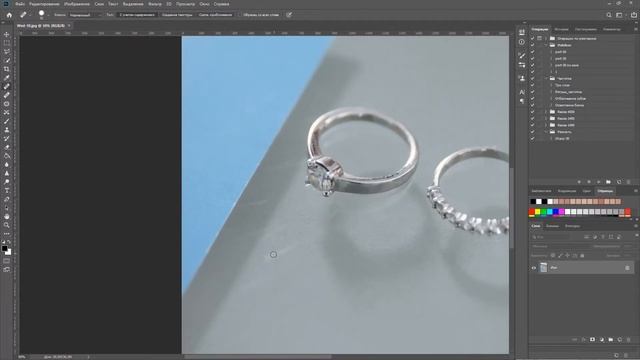Open the workspace switcher icon
This screenshot has width=640, height=360.
(620, 15)
